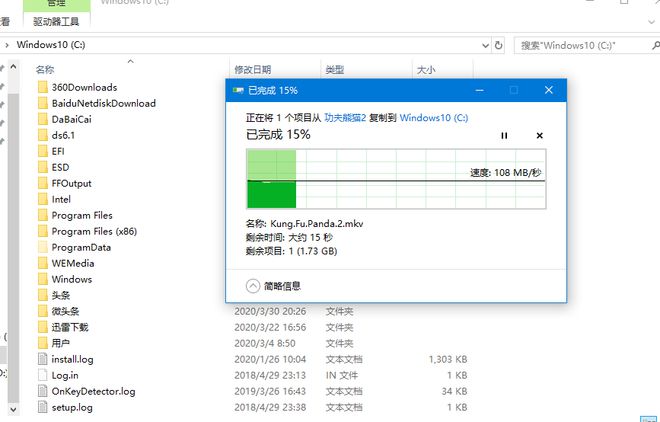Select the ProgramData folder icon

coord(43,247)
